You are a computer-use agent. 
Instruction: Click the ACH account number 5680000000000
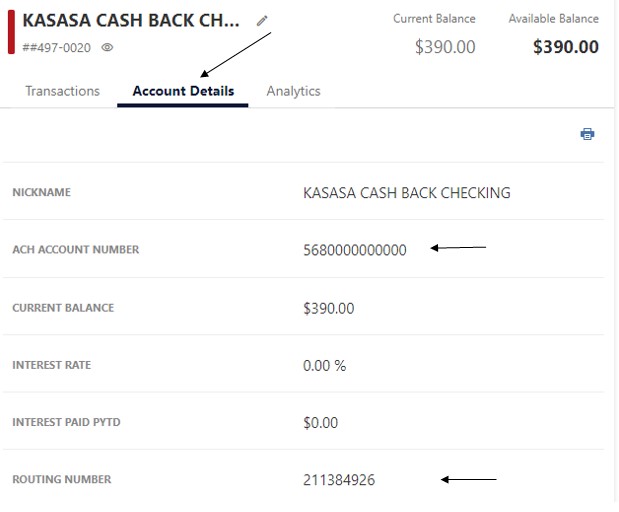pos(355,250)
